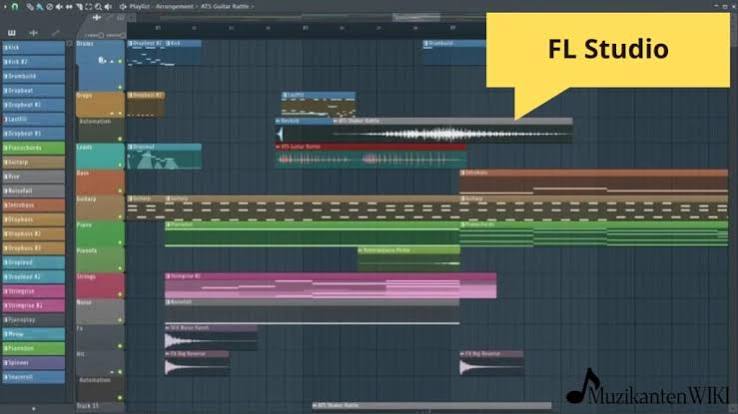
Task: Open the playlist options menu arrow
Action: click(5, 7)
